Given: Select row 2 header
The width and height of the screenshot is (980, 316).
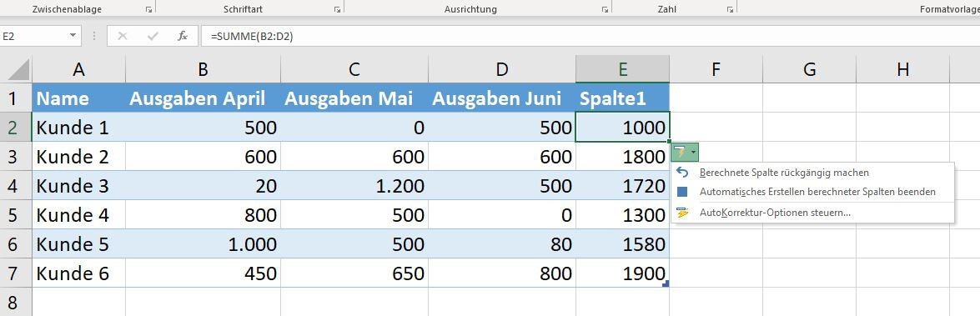Looking at the screenshot, I should 16,128.
